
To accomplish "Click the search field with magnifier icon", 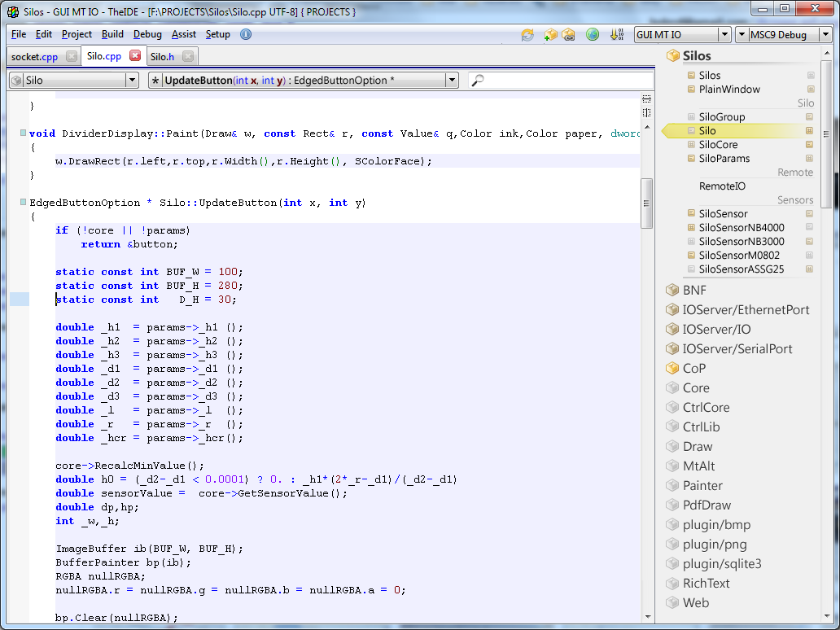I will (562, 81).
